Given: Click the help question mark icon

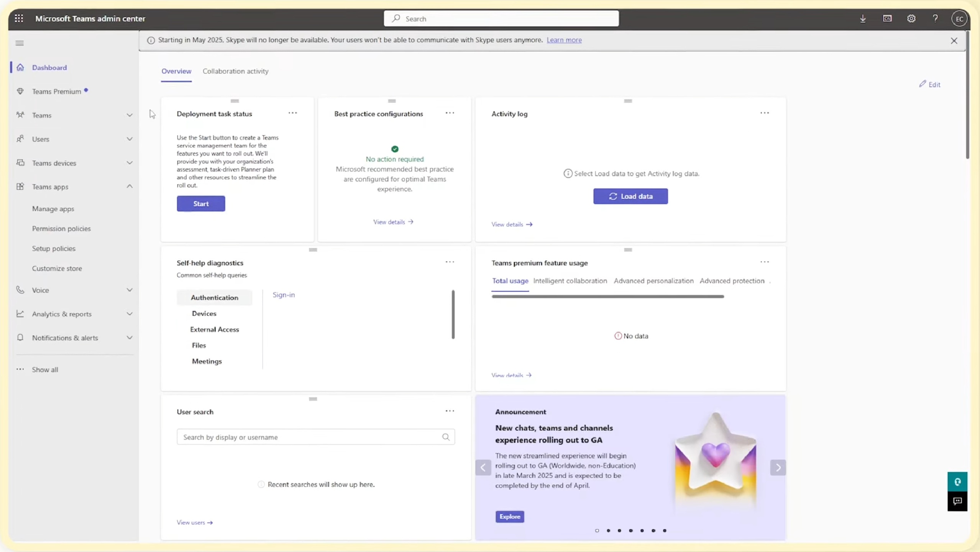Looking at the screenshot, I should (935, 18).
